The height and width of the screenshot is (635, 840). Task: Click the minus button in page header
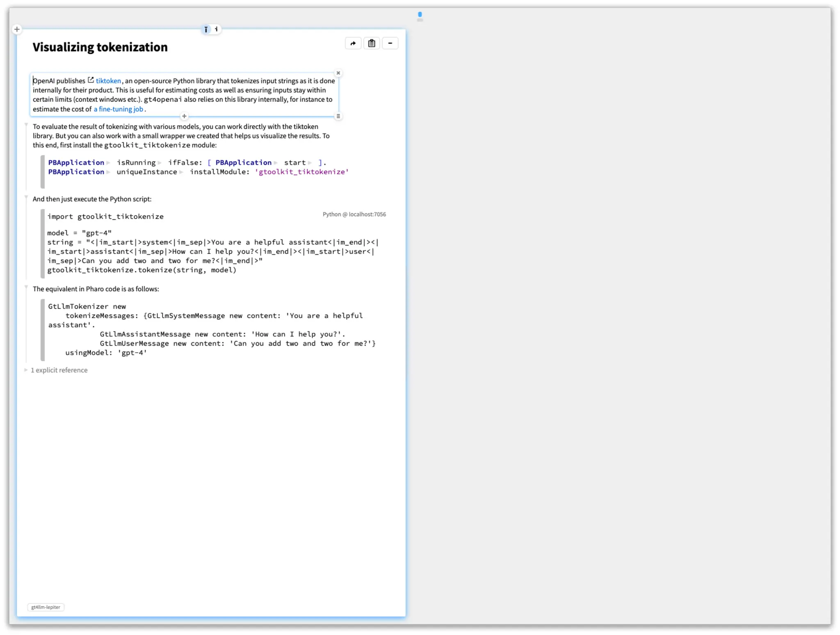tap(390, 43)
